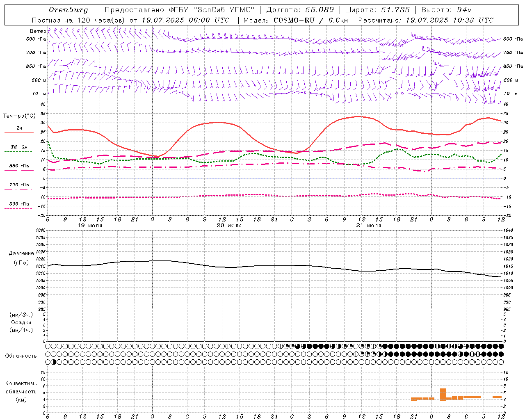Image resolution: width=525 pixels, height=420 pixels.
Task: Select the provider text ФГБУ "ЗапСиб УГМС"
Action: pyautogui.click(x=212, y=10)
